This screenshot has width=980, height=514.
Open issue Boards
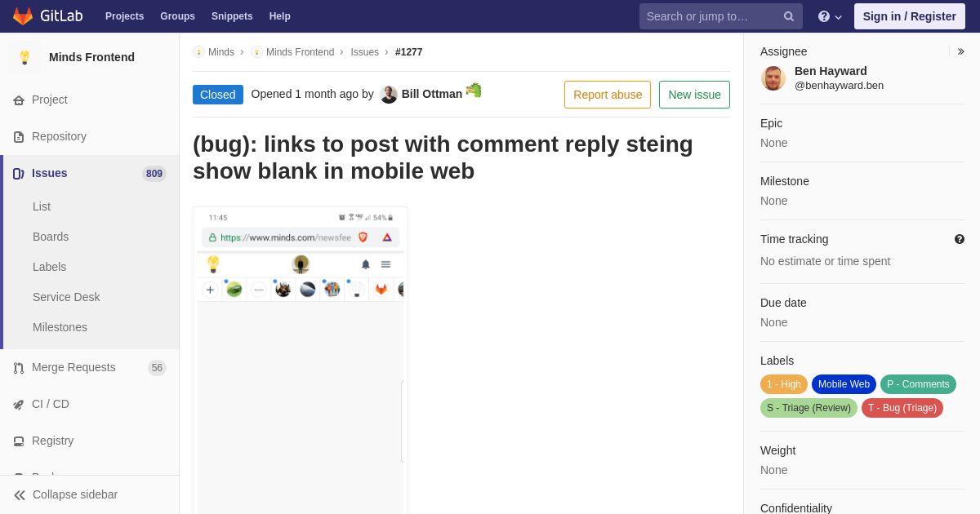click(51, 237)
